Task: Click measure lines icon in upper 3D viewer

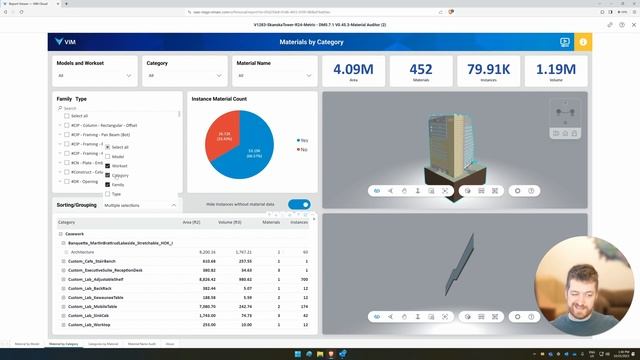Action: click(481, 191)
